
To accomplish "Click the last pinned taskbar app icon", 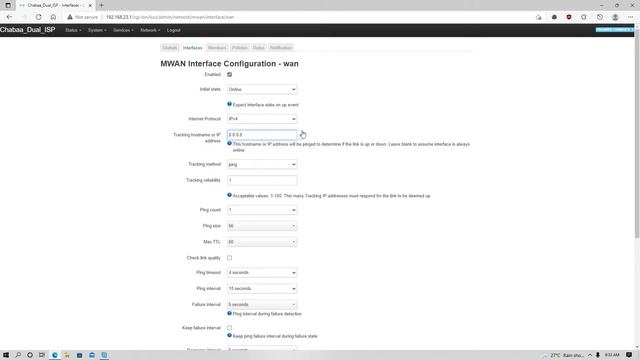I will pos(104,355).
